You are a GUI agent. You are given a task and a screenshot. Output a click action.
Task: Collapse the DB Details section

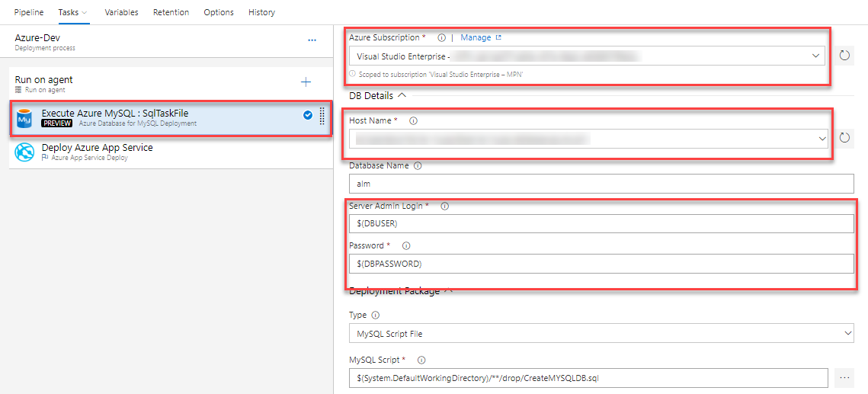click(402, 95)
